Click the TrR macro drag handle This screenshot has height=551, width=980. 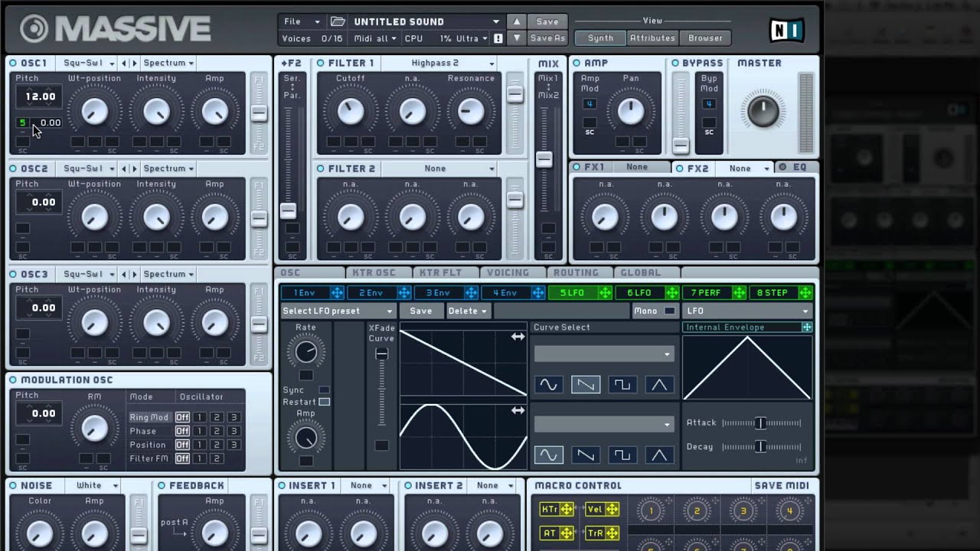tap(612, 533)
